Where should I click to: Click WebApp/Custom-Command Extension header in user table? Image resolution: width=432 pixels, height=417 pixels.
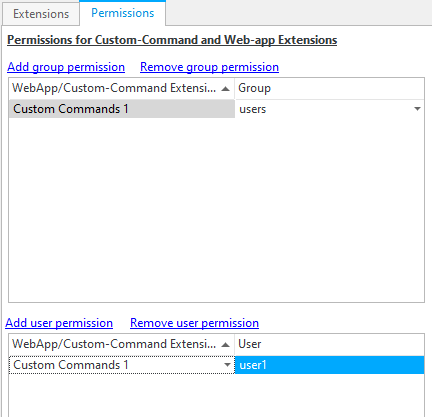[x=114, y=344]
